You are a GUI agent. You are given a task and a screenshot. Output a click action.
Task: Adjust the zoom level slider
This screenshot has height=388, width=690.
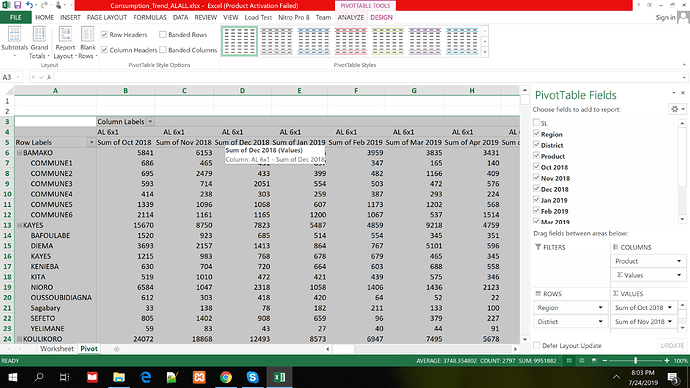pyautogui.click(x=635, y=360)
